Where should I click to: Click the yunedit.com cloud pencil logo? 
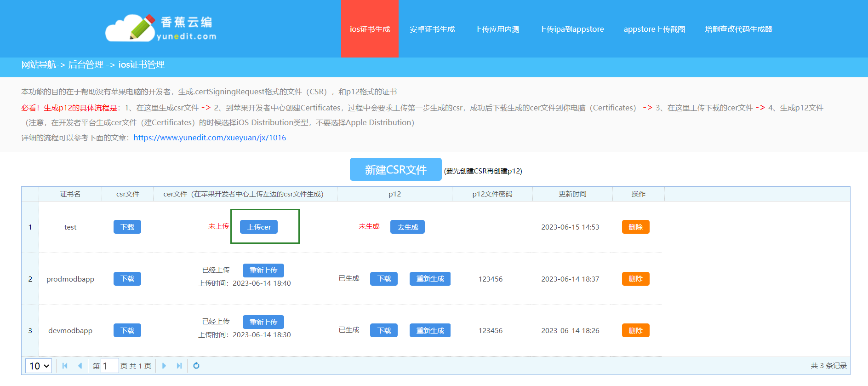tap(161, 28)
